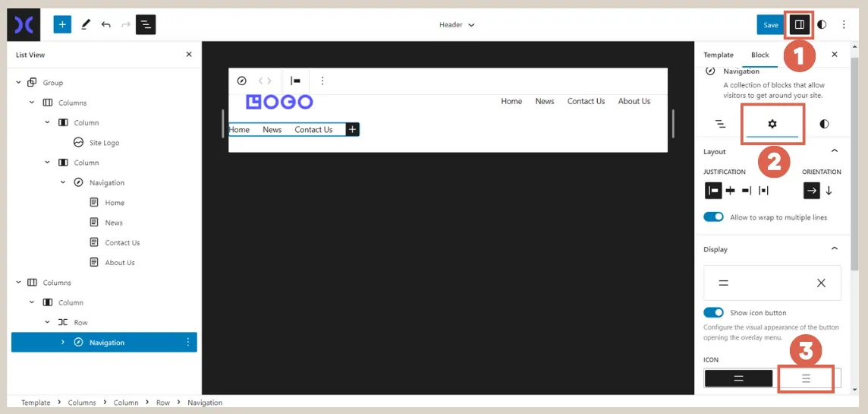The width and height of the screenshot is (868, 414).
Task: Click the Save button
Action: (x=771, y=25)
